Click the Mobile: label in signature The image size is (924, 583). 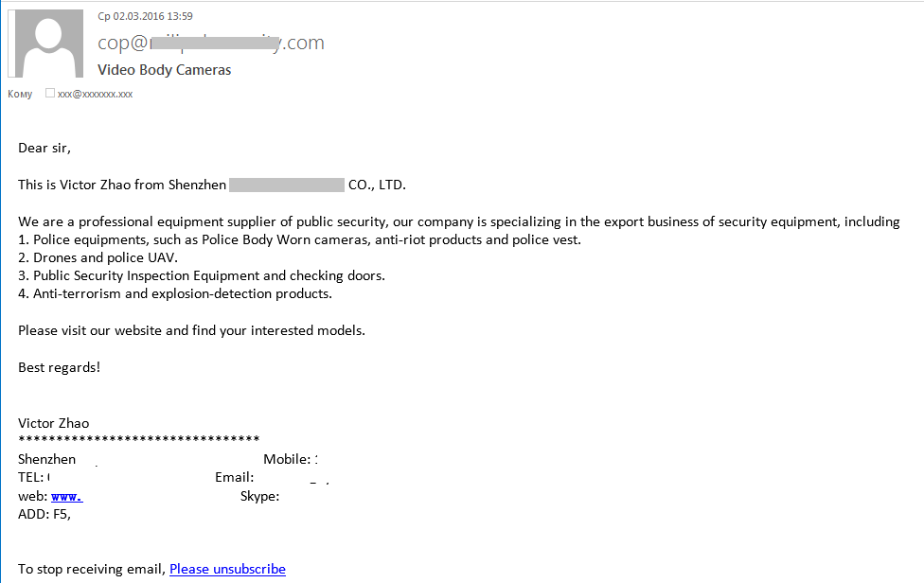tap(287, 459)
